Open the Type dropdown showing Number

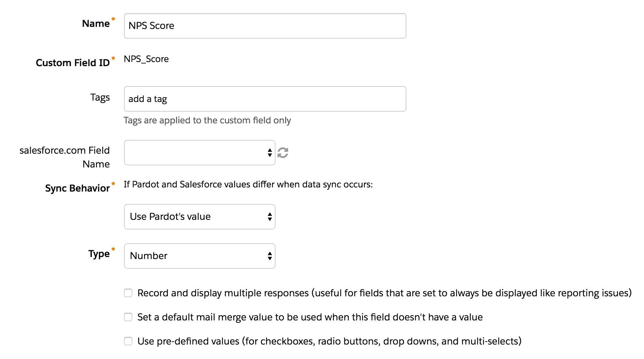tap(199, 256)
